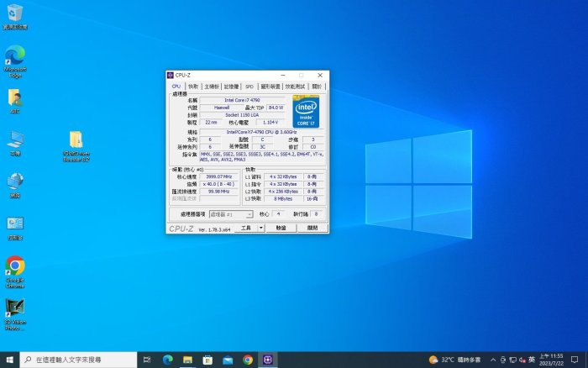Open Google Chrome on the taskbar

[248, 360]
